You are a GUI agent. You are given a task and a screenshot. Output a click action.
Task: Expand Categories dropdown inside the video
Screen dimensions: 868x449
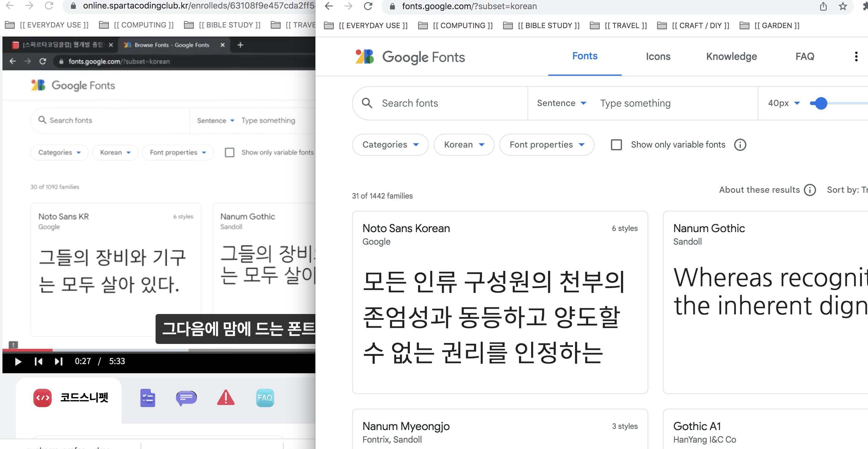[x=59, y=153]
